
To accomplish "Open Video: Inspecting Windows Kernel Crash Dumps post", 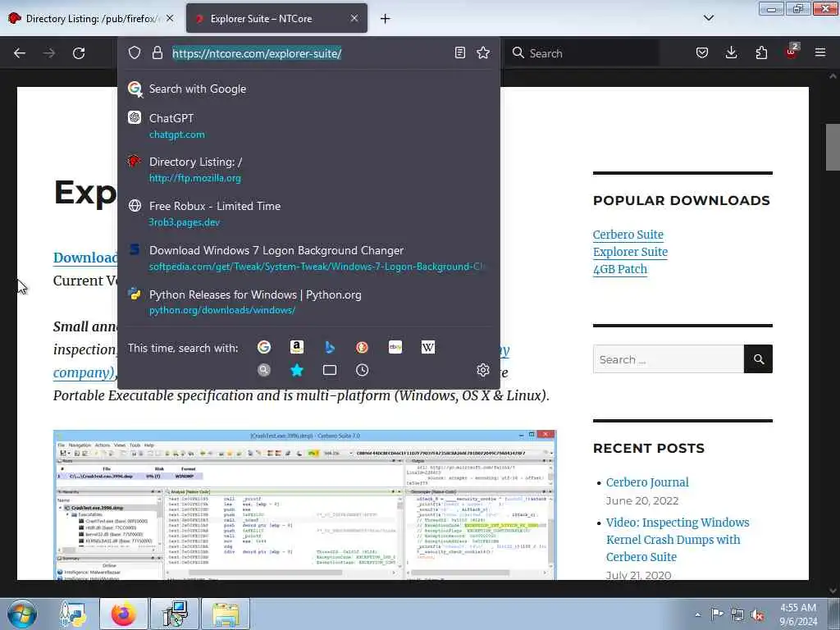I will (678, 540).
